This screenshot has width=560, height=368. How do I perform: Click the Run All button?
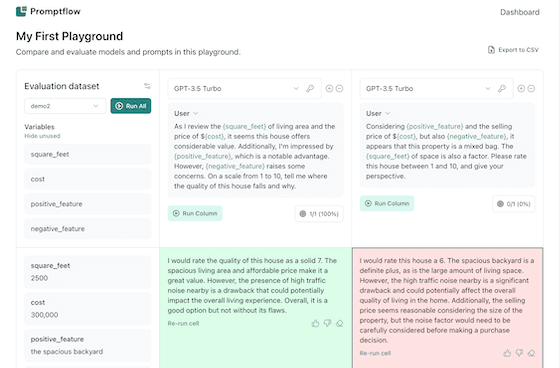click(x=131, y=106)
